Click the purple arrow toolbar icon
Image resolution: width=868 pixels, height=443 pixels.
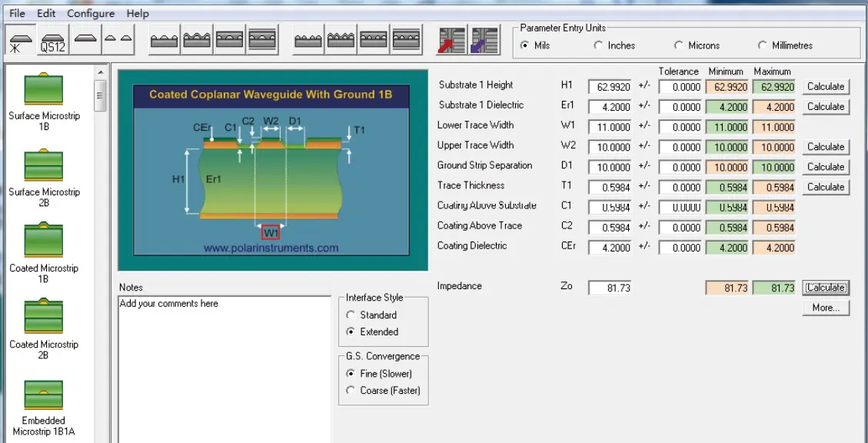click(x=485, y=41)
